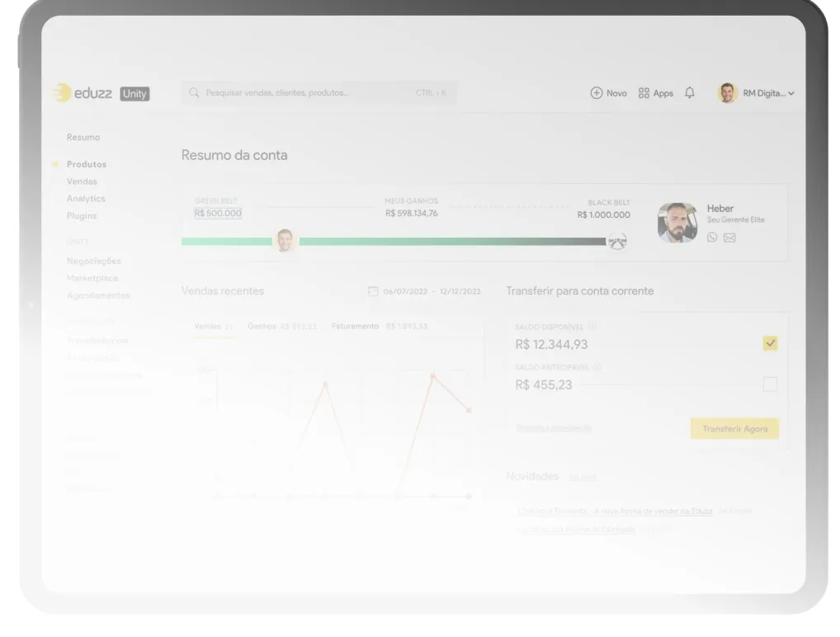The height and width of the screenshot is (637, 840).
Task: Click the black belt icon at bar end
Action: tap(617, 242)
